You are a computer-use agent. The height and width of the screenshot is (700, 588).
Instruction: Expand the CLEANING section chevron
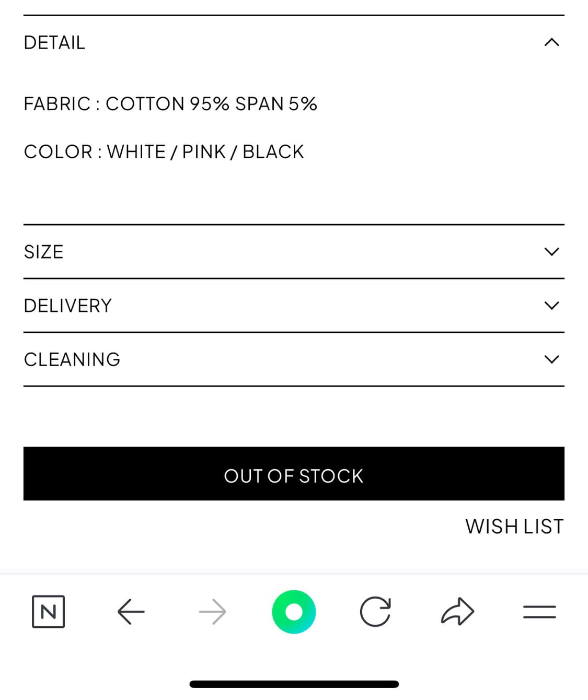551,359
